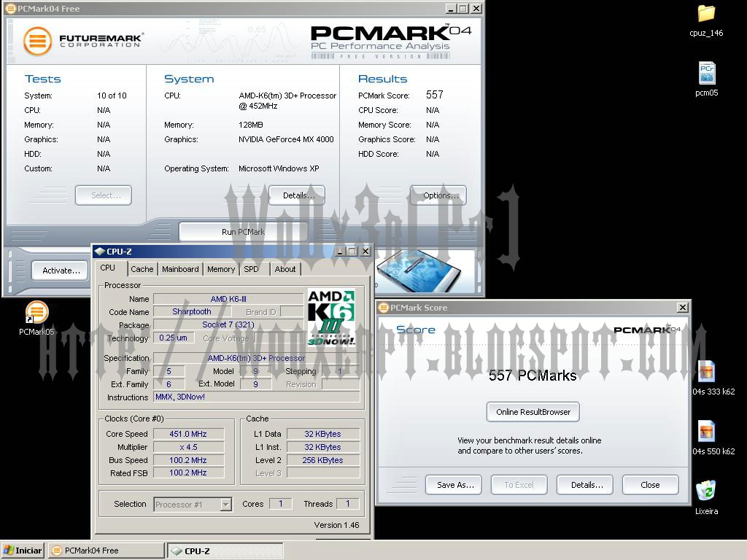Image resolution: width=747 pixels, height=560 pixels.
Task: Click the System 10 of 10 value
Action: [x=112, y=96]
